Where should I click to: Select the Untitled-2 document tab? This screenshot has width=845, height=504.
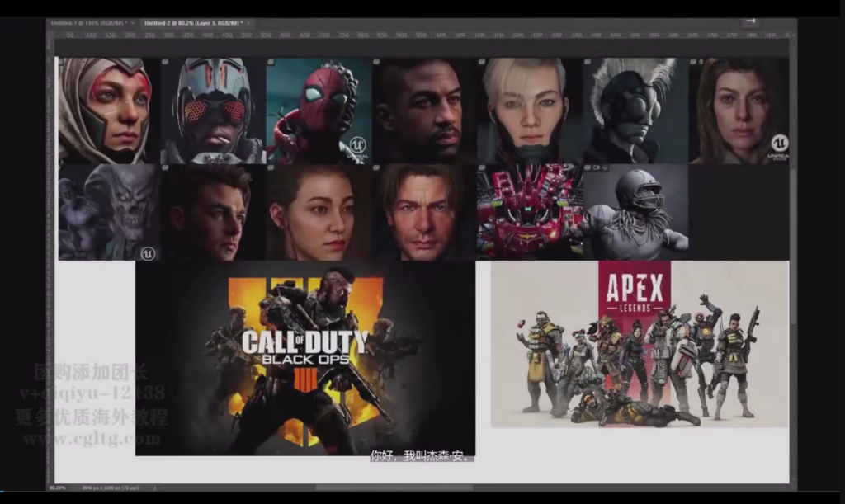[x=193, y=23]
